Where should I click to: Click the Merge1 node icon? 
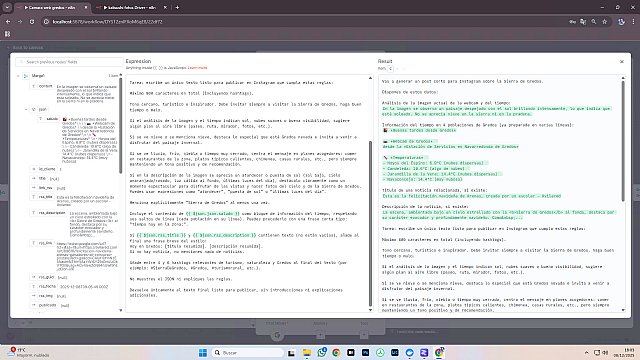point(26,76)
